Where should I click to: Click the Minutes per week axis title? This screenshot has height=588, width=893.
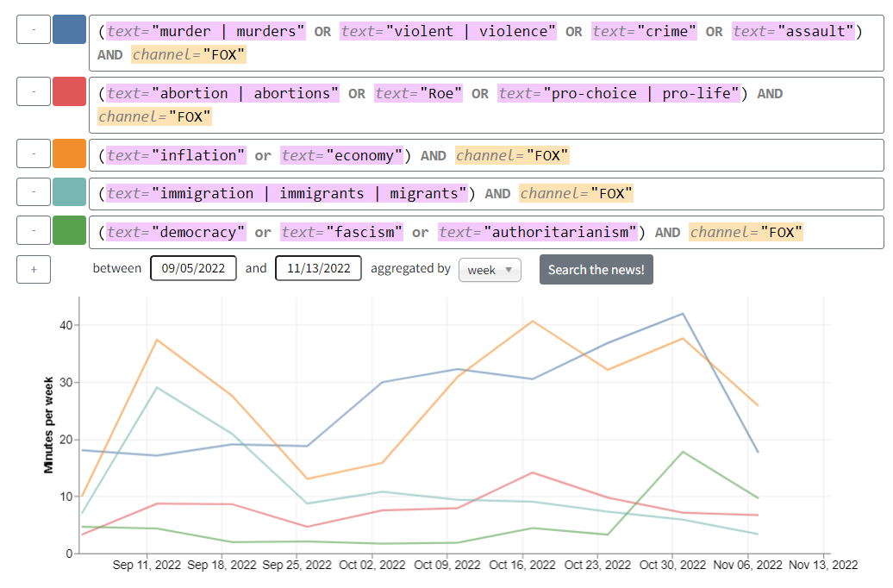coord(48,425)
